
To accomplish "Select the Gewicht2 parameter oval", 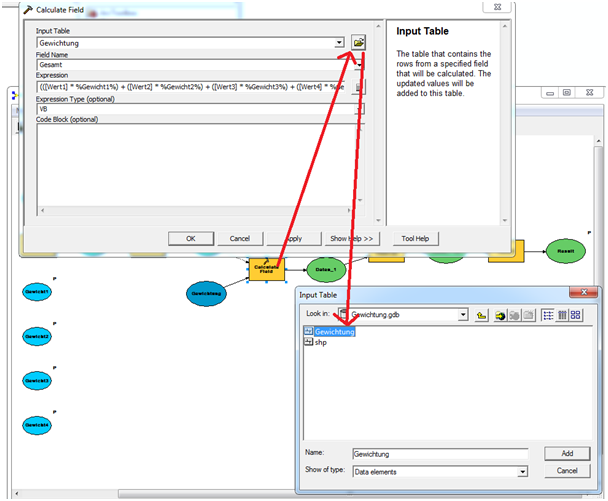I will 37,336.
